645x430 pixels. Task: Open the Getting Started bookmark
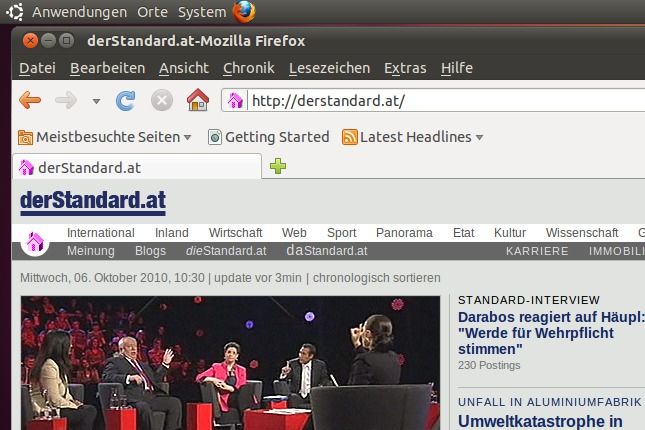click(268, 137)
